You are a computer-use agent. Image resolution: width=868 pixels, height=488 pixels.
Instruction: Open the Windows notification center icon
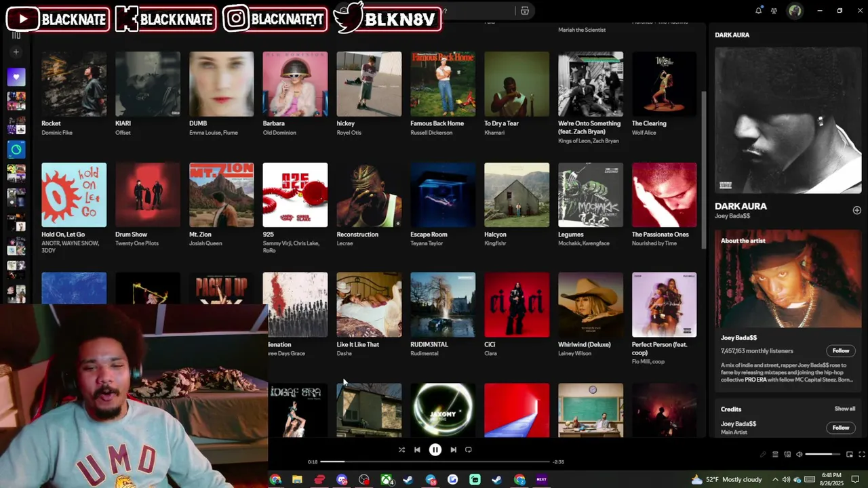click(x=855, y=479)
